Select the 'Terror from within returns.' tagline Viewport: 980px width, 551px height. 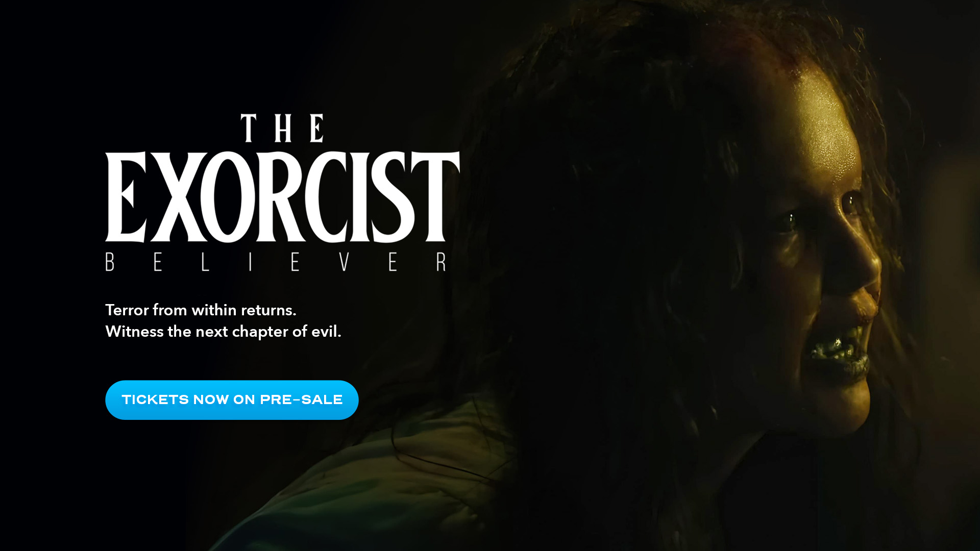201,310
